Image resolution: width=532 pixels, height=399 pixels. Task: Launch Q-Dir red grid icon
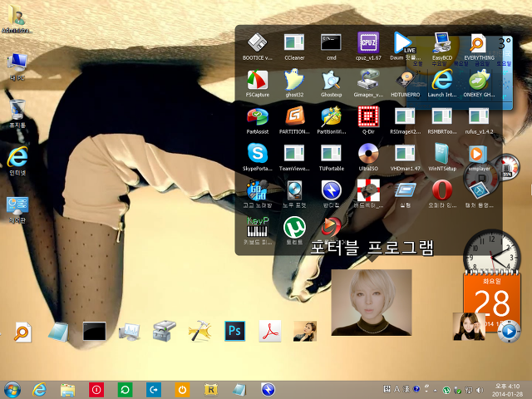click(368, 117)
